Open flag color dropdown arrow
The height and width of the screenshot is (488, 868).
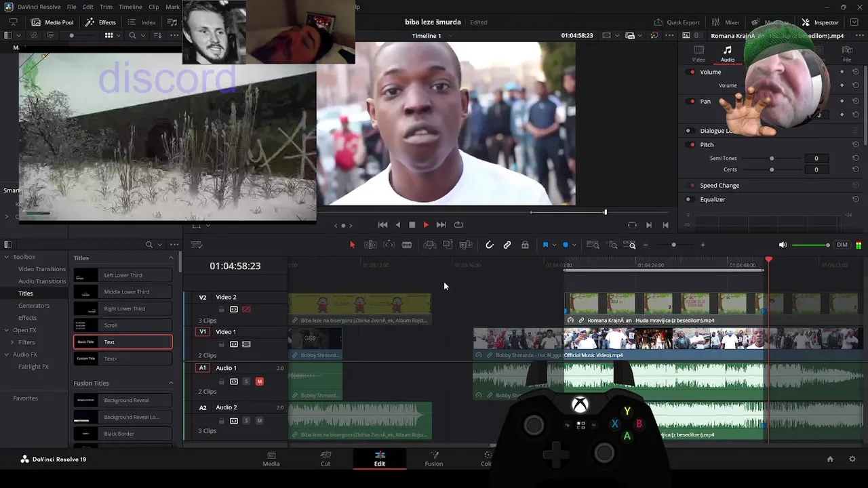[554, 245]
